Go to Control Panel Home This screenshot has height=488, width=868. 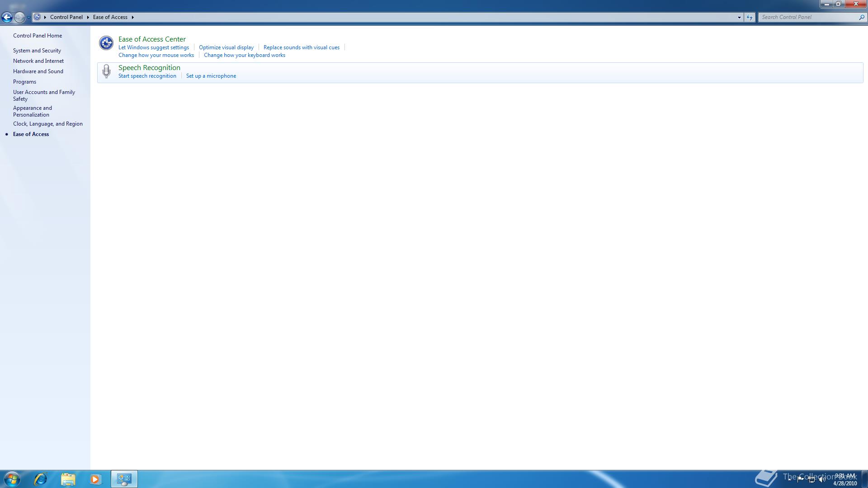click(x=38, y=36)
